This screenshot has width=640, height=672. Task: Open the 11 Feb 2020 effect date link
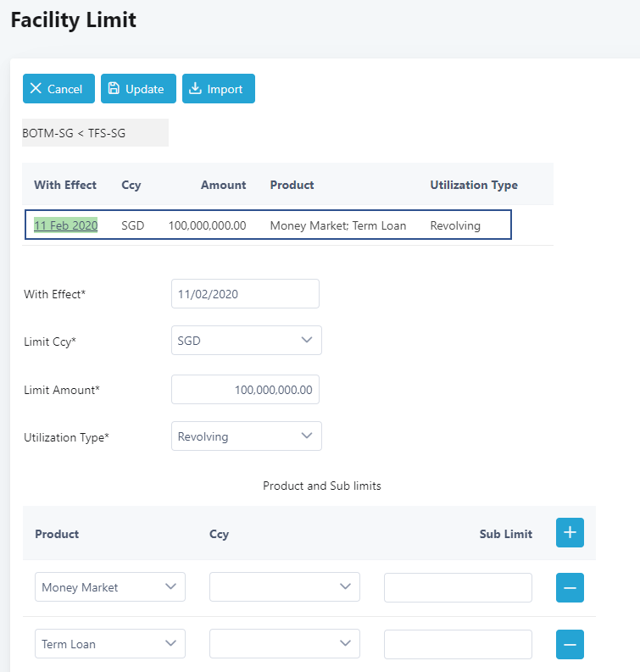65,225
